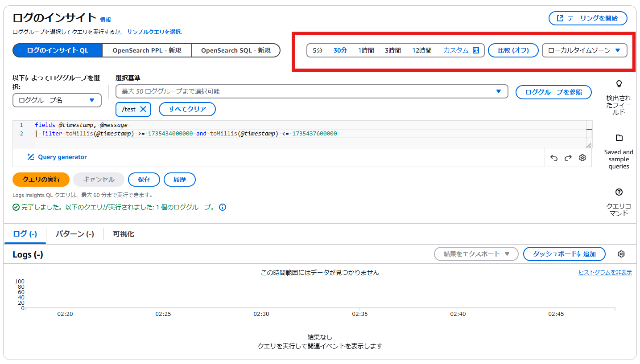Expand the 最大 50 ロググループ selection box
640x364 pixels.
pos(312,91)
